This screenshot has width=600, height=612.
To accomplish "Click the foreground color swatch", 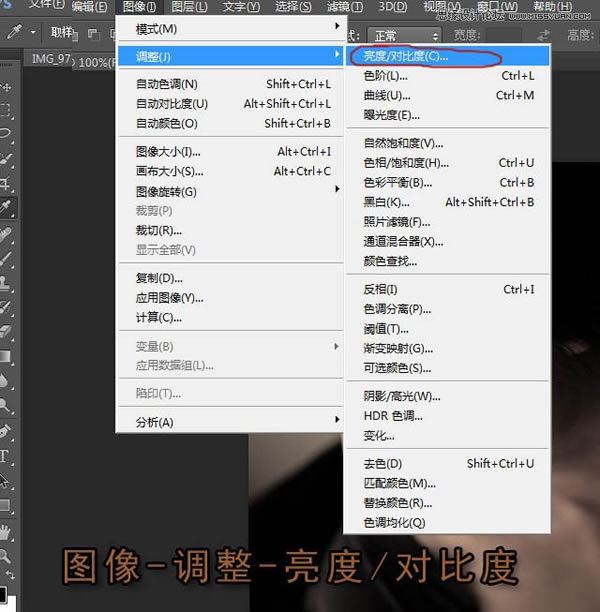I will (x=3, y=593).
